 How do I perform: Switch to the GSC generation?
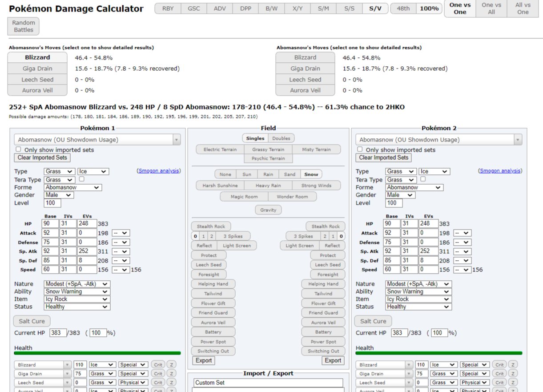(194, 8)
